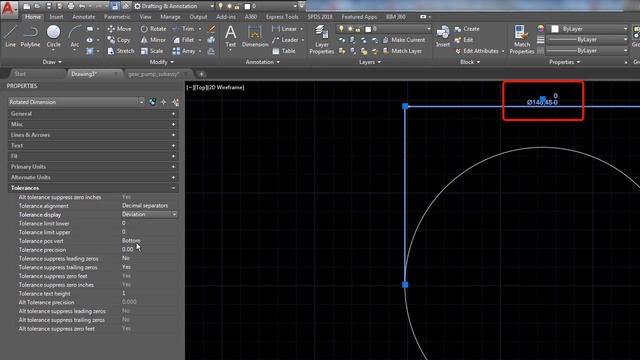Switch to the View ribbon tab
Screen dimensions: 640x360
coord(145,17)
